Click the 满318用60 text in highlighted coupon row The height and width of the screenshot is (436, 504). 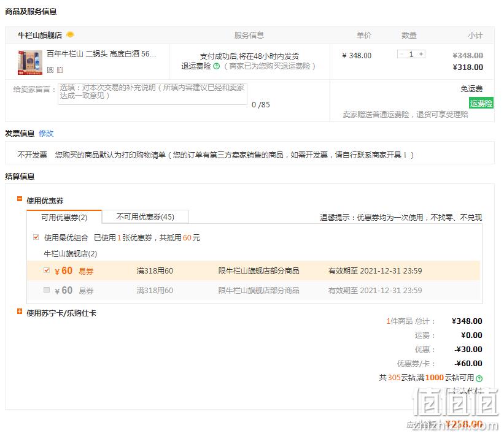[155, 270]
